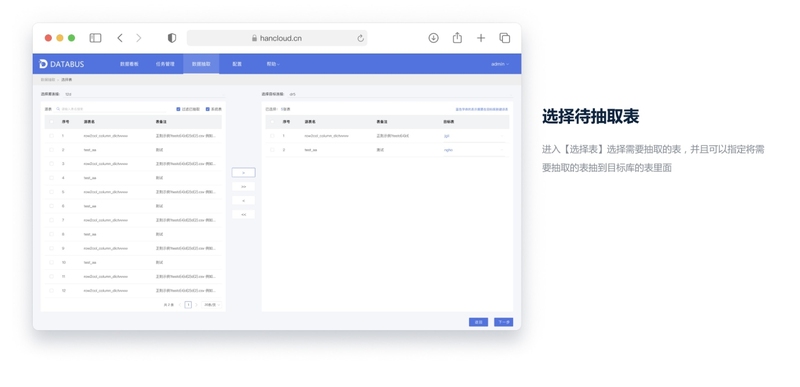Click the privacy shield icon

click(172, 38)
